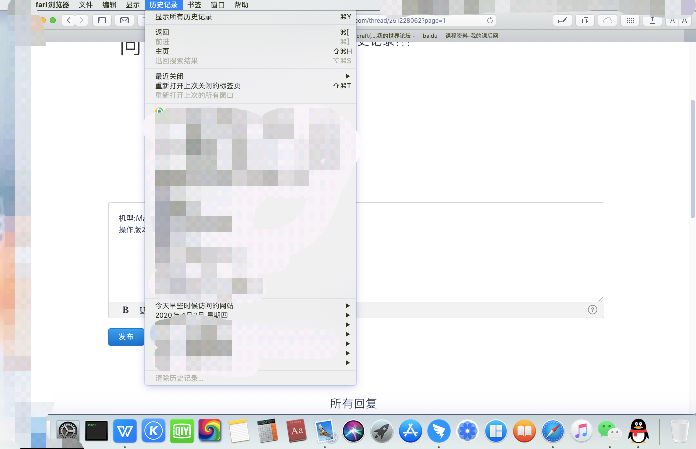
Task: Click the editor help question-mark icon
Action: (x=592, y=310)
